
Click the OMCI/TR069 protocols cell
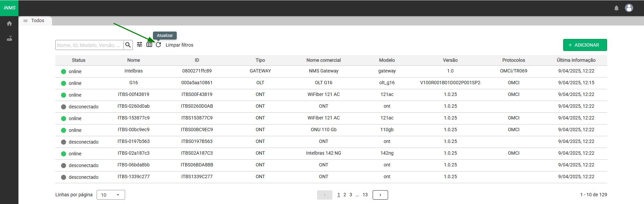click(x=514, y=71)
